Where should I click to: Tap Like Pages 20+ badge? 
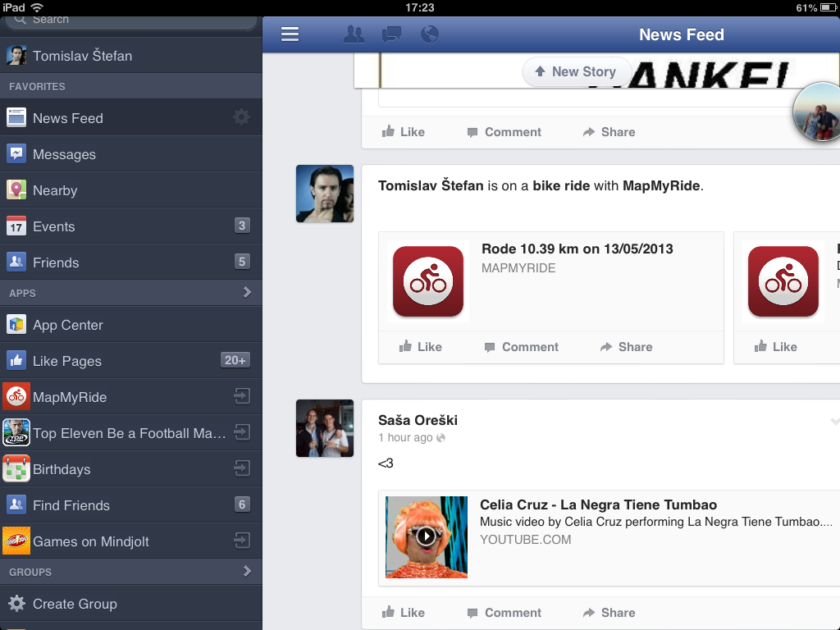tap(235, 360)
